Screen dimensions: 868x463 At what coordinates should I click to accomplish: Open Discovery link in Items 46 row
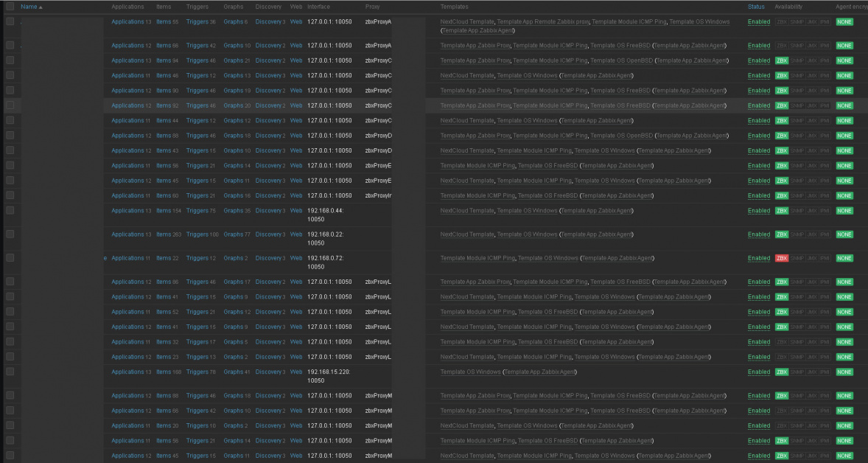270,75
